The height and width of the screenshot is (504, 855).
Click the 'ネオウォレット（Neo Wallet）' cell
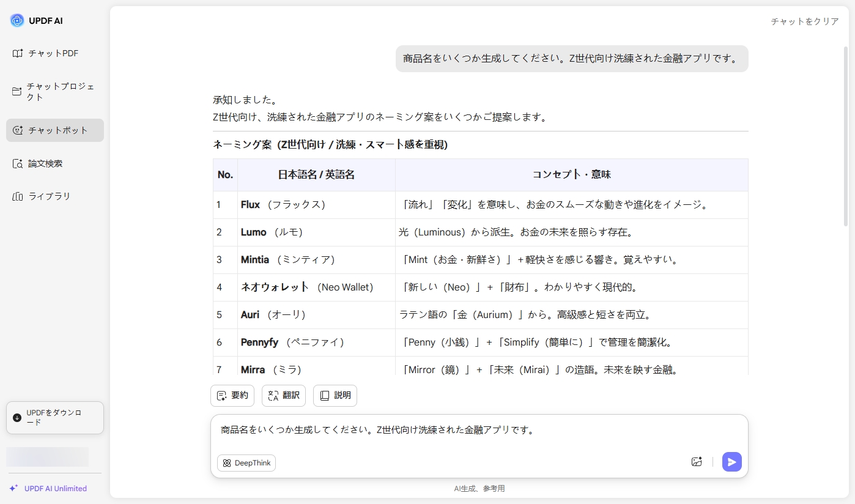316,287
